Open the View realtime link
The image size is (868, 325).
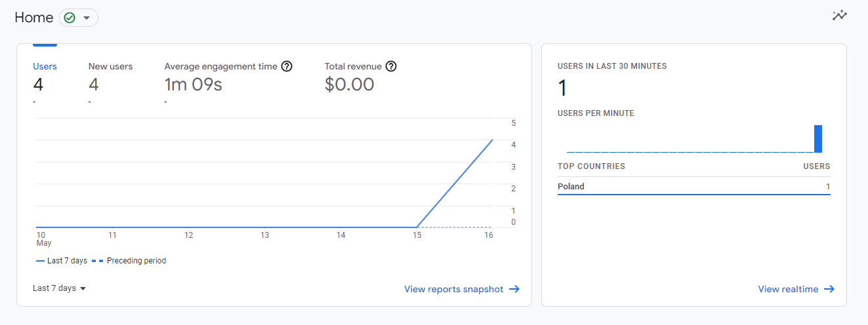pos(788,289)
